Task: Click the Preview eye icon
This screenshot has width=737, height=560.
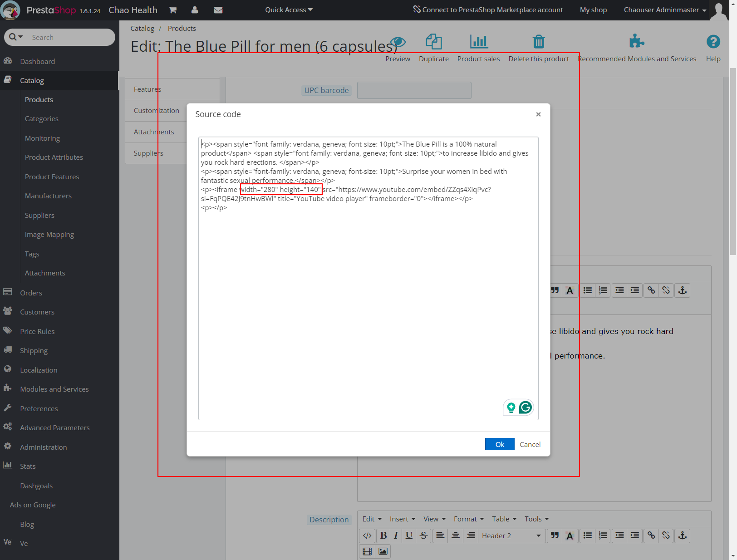Action: pos(398,43)
